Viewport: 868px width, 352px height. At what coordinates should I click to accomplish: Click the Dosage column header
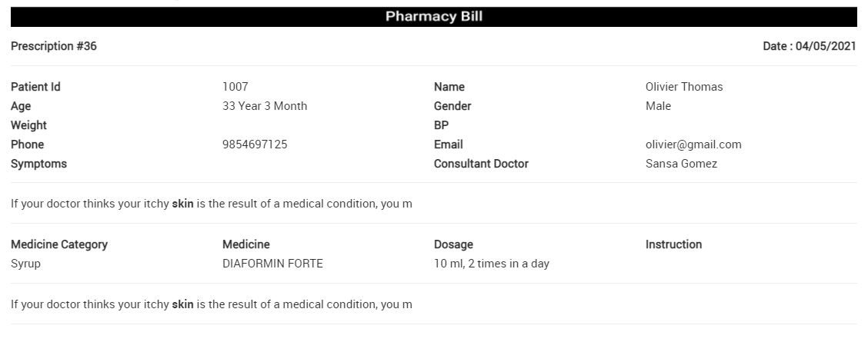click(x=453, y=244)
